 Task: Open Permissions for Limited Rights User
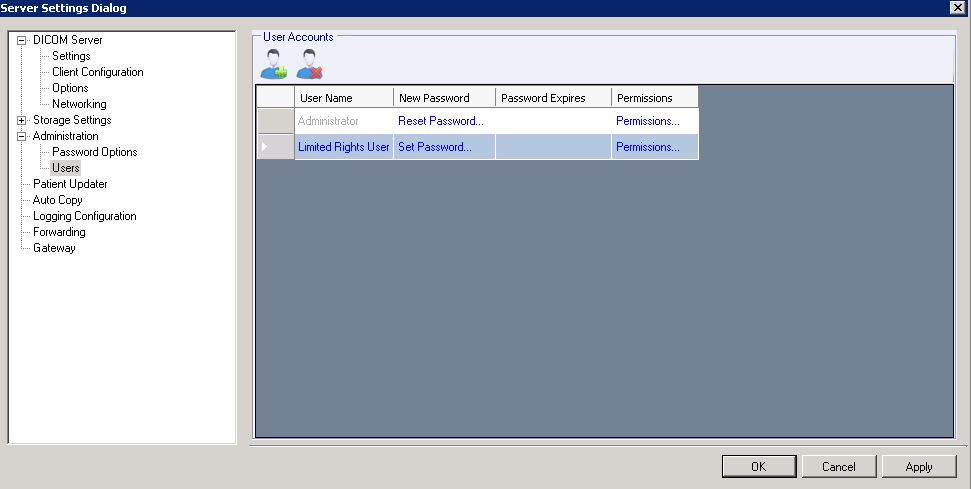click(x=648, y=147)
